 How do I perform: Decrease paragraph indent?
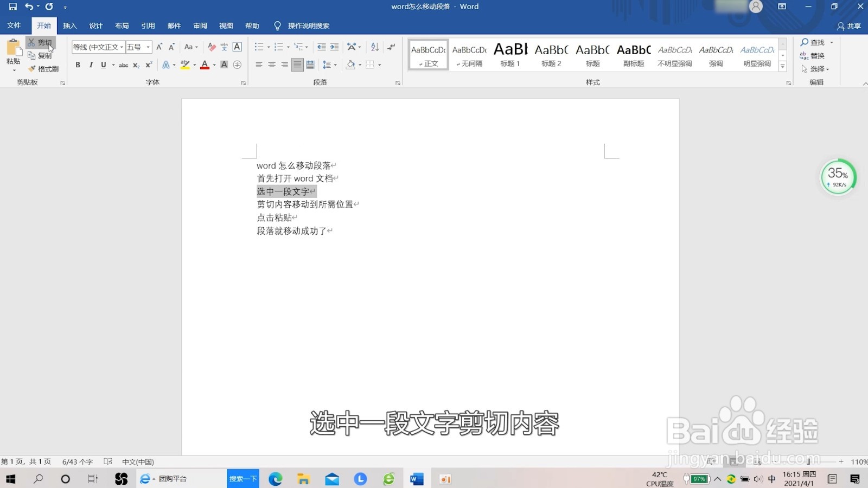coord(321,47)
